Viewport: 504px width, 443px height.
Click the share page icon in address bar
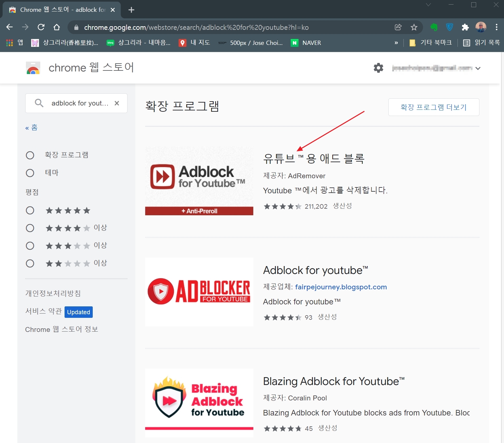coord(398,27)
